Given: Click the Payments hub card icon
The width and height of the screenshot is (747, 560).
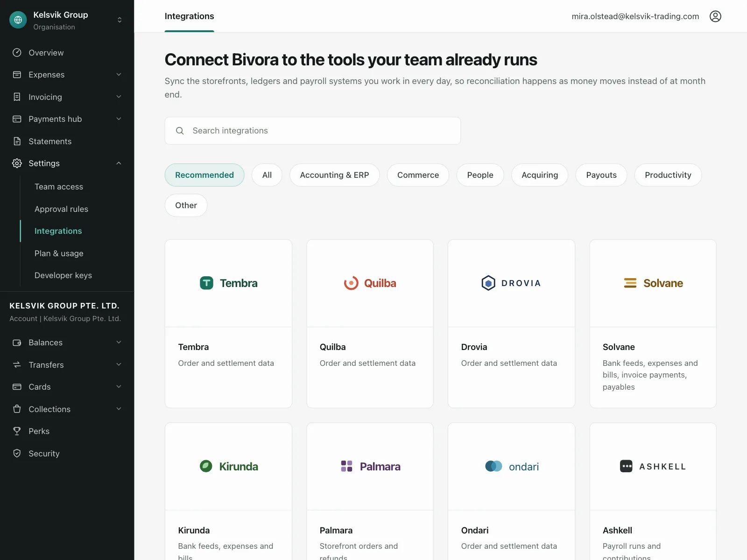Looking at the screenshot, I should pyautogui.click(x=17, y=119).
